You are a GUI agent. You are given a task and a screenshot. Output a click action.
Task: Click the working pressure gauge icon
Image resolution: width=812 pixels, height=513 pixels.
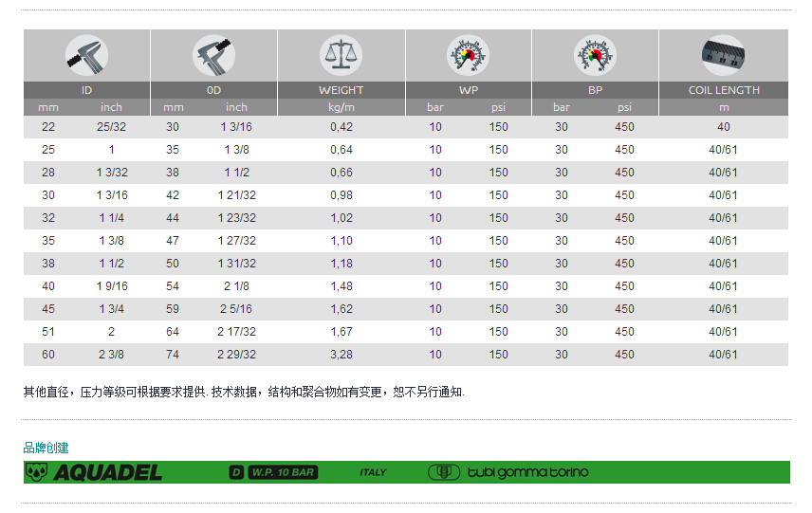click(468, 55)
